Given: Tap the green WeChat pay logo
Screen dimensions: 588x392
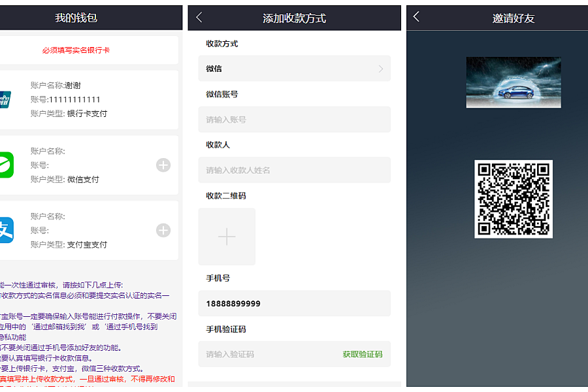Looking at the screenshot, I should 7,165.
